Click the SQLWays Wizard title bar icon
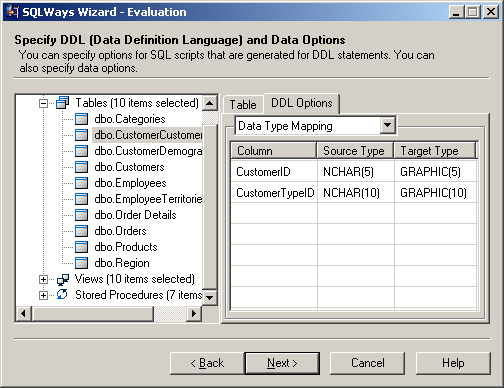504x388 pixels. point(12,12)
